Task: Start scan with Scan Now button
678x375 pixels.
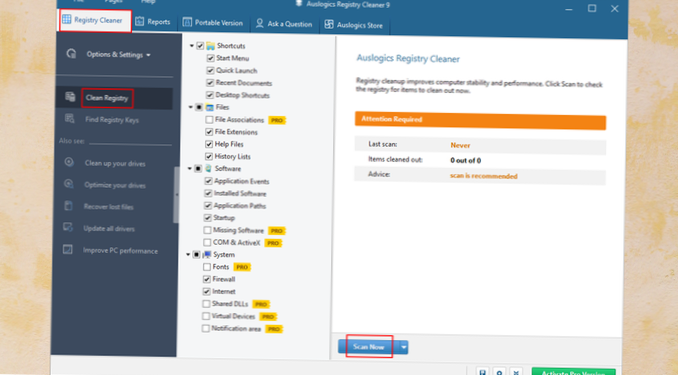Action: pyautogui.click(x=368, y=347)
